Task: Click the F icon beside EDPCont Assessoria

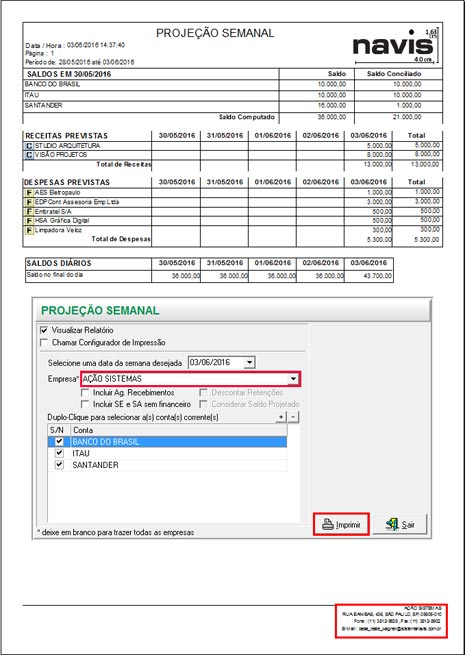Action: [x=29, y=202]
